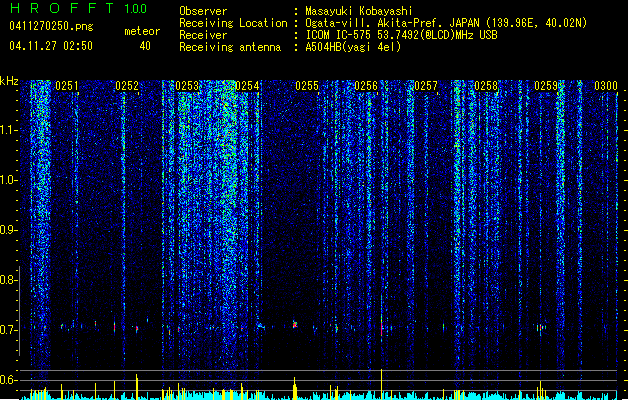Click the 0252 time marker

click(x=127, y=86)
